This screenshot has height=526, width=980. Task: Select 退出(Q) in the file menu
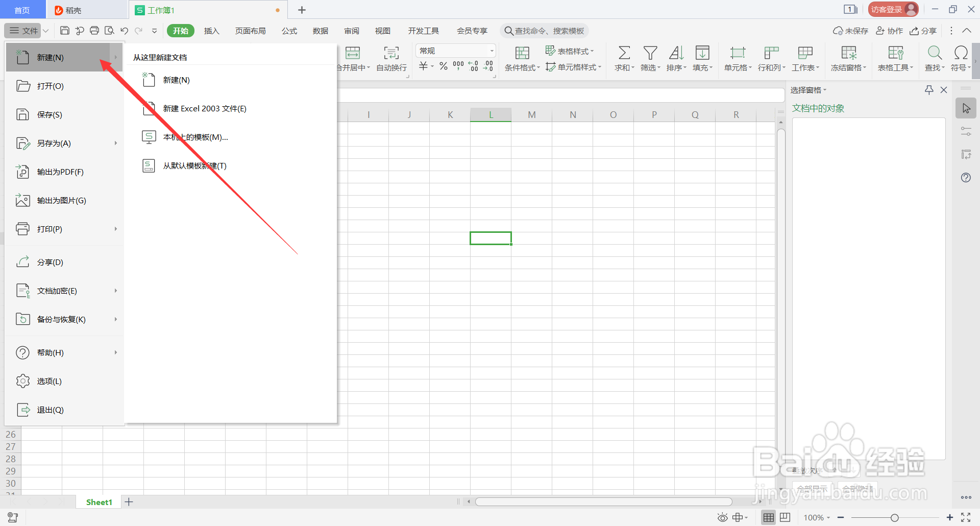click(65, 410)
